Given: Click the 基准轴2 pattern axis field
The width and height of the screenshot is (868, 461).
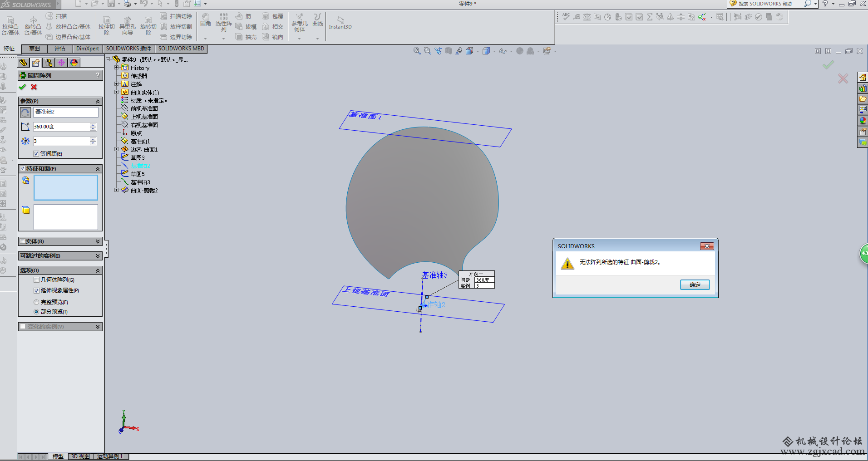Looking at the screenshot, I should pyautogui.click(x=66, y=112).
